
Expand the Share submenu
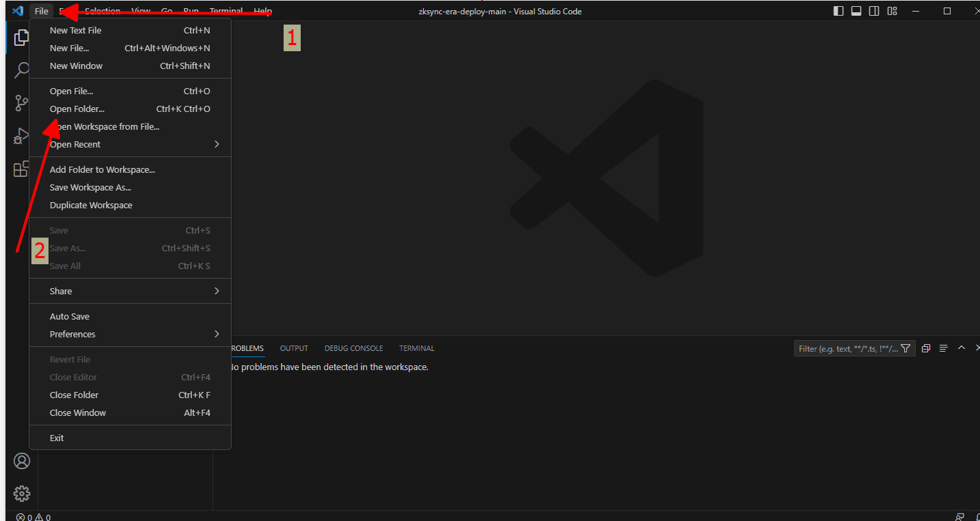[x=130, y=291]
